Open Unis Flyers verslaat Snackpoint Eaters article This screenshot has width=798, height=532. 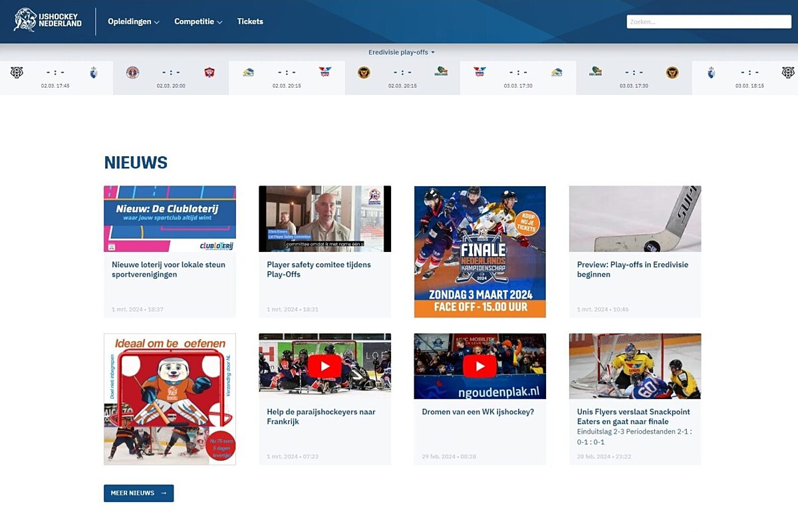[x=634, y=416]
